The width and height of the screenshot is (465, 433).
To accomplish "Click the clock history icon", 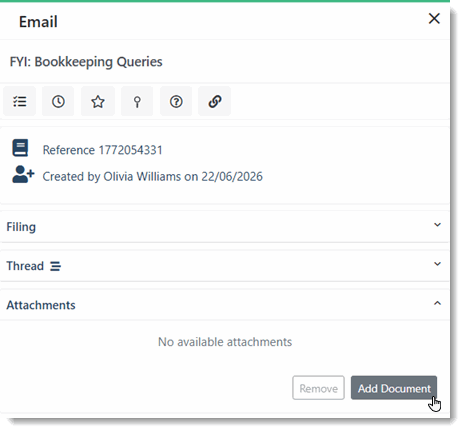I will tap(58, 101).
